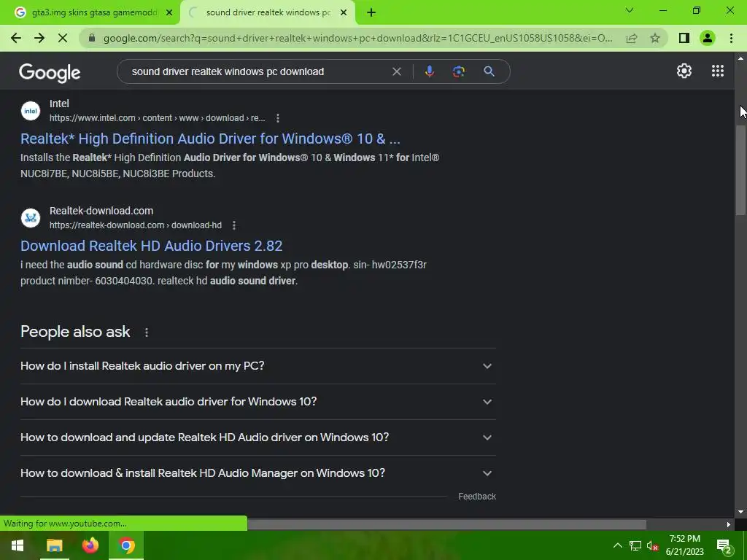The image size is (747, 560).
Task: Click the Intel site favicon
Action: [x=31, y=111]
